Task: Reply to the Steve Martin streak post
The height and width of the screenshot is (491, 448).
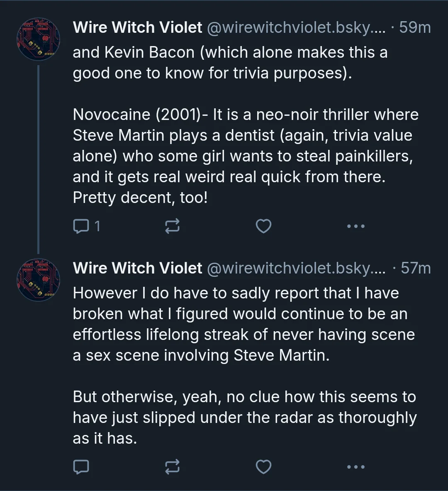Action: click(81, 467)
